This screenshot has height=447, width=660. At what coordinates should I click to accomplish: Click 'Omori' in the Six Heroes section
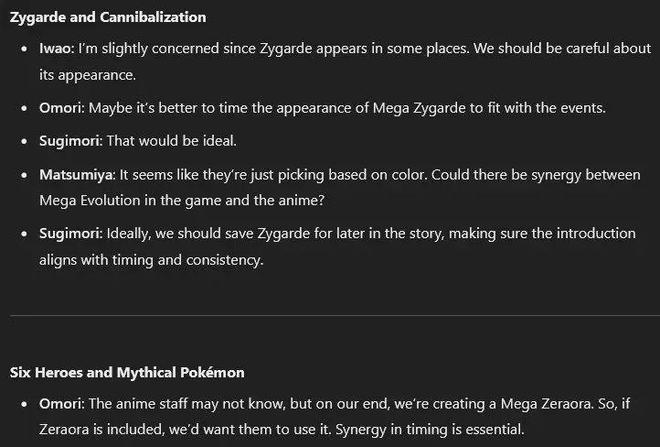[60, 404]
